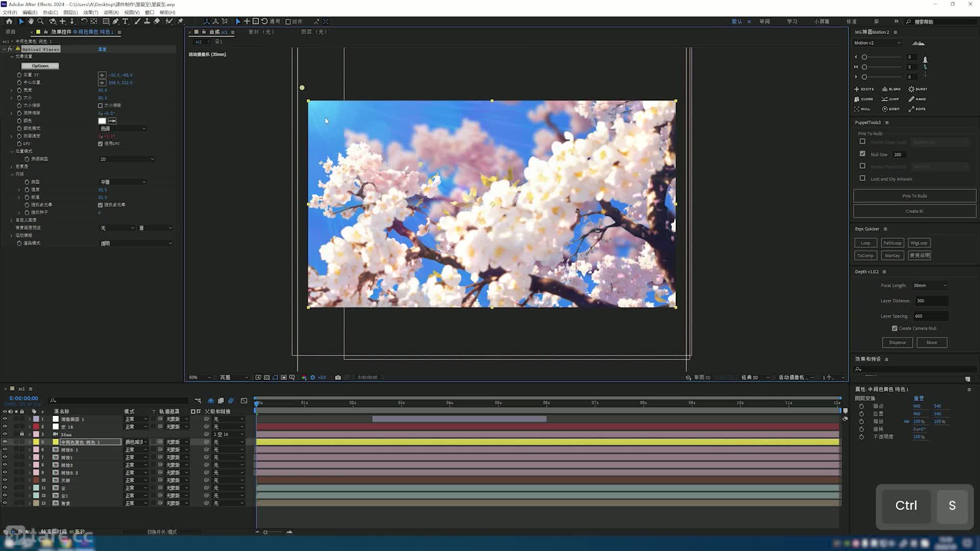
Task: Open blend mode dropdown for yellow solid layer
Action: click(136, 442)
